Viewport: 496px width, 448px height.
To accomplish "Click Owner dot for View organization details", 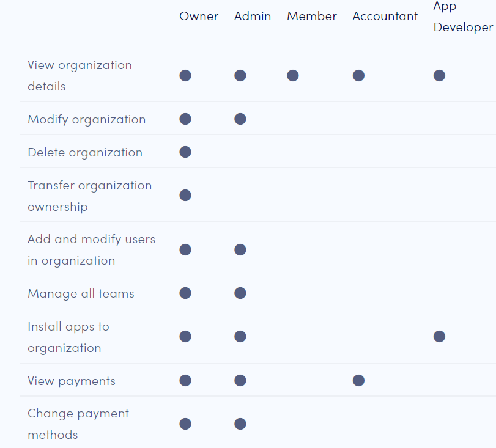I will click(x=185, y=76).
